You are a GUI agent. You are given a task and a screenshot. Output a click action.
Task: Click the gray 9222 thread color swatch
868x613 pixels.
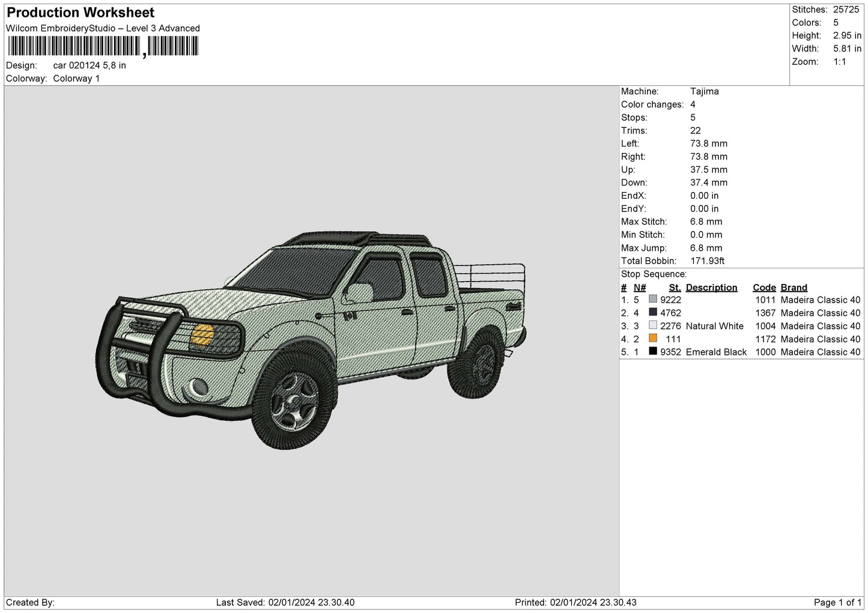click(653, 299)
